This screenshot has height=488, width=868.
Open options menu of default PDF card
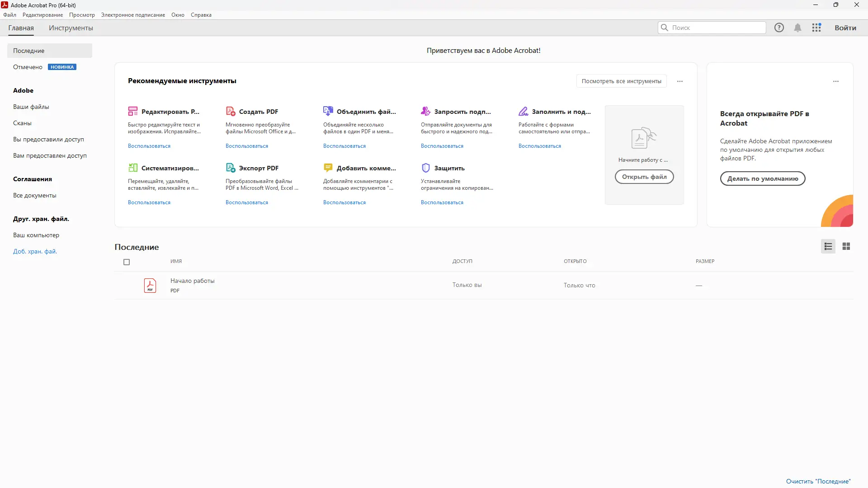coord(836,81)
